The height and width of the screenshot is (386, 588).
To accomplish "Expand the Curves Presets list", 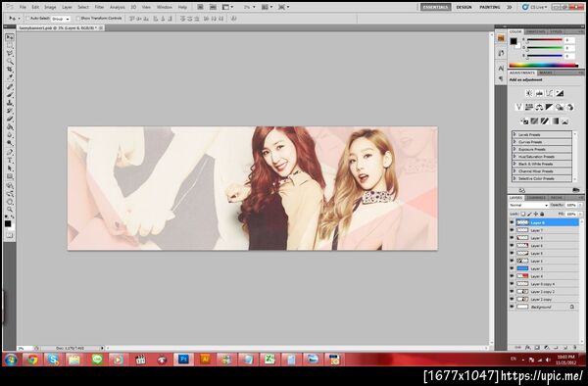I will point(514,142).
